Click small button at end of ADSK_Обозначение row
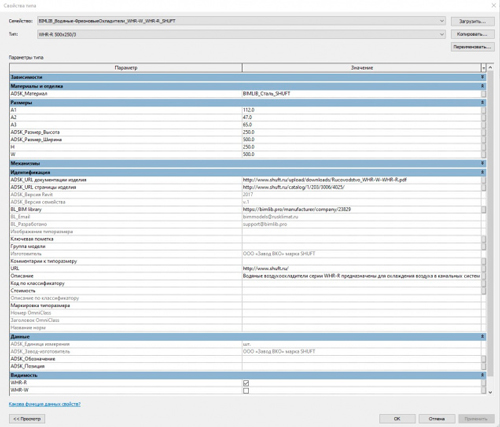Screen dimensions: 500x427 [483, 359]
